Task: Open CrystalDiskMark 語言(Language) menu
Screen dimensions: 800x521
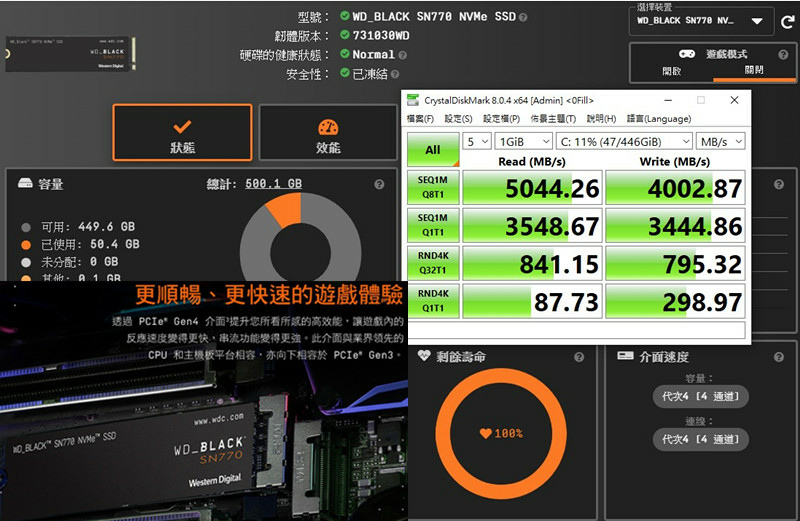Action: coord(659,118)
